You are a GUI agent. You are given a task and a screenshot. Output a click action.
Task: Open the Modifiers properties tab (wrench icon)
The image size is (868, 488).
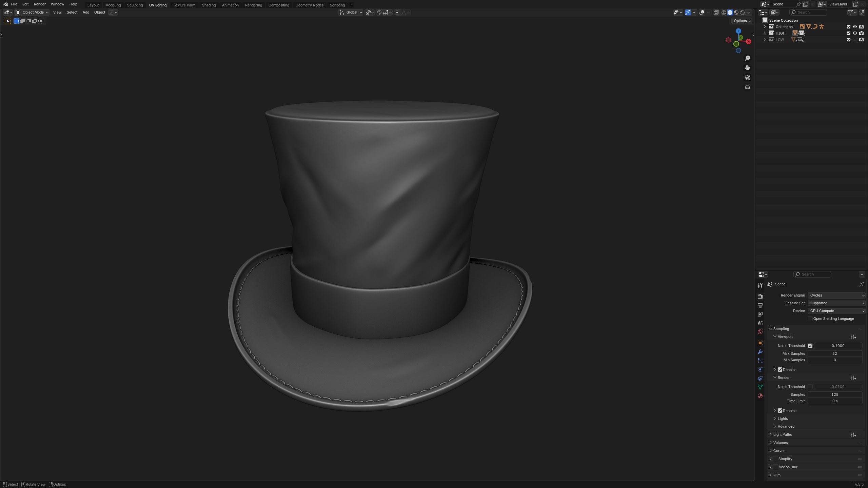tap(760, 352)
